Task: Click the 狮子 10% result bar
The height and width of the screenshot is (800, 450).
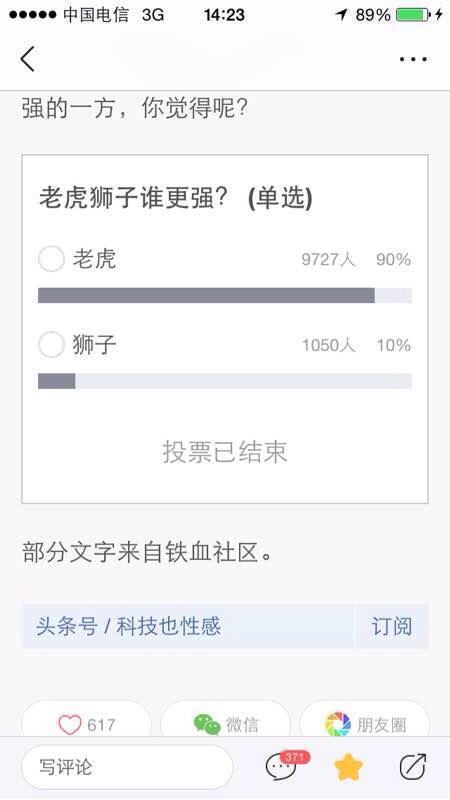Action: point(225,381)
